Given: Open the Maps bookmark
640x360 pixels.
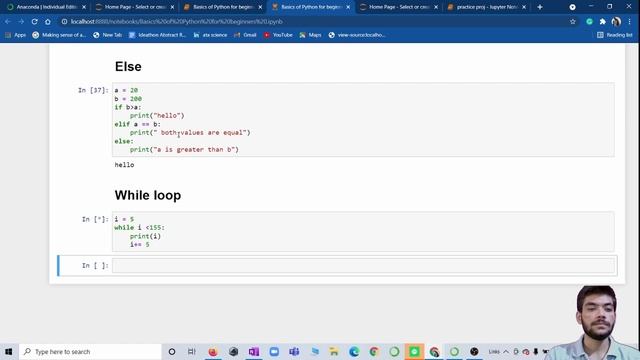Looking at the screenshot, I should [310, 35].
